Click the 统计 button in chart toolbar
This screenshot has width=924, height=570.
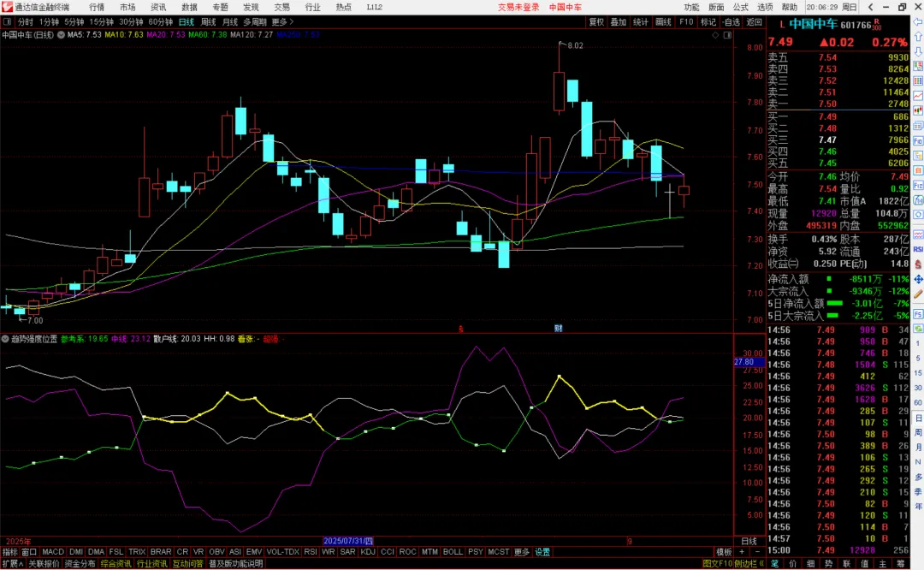pos(641,21)
